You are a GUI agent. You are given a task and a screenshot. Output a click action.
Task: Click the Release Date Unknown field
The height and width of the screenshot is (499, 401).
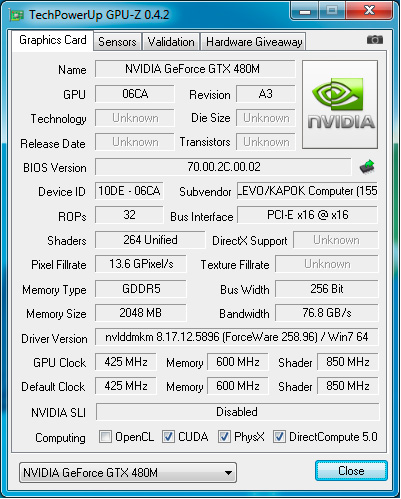tap(135, 142)
